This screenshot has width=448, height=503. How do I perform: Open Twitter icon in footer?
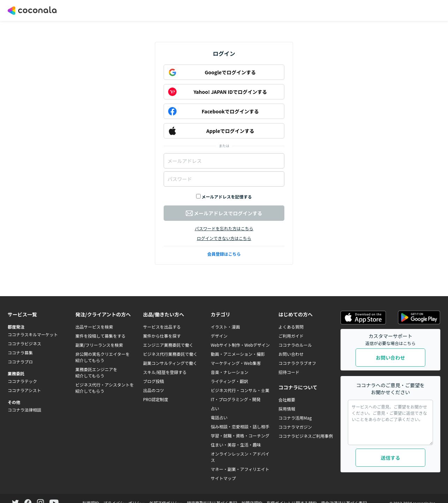[x=15, y=501]
